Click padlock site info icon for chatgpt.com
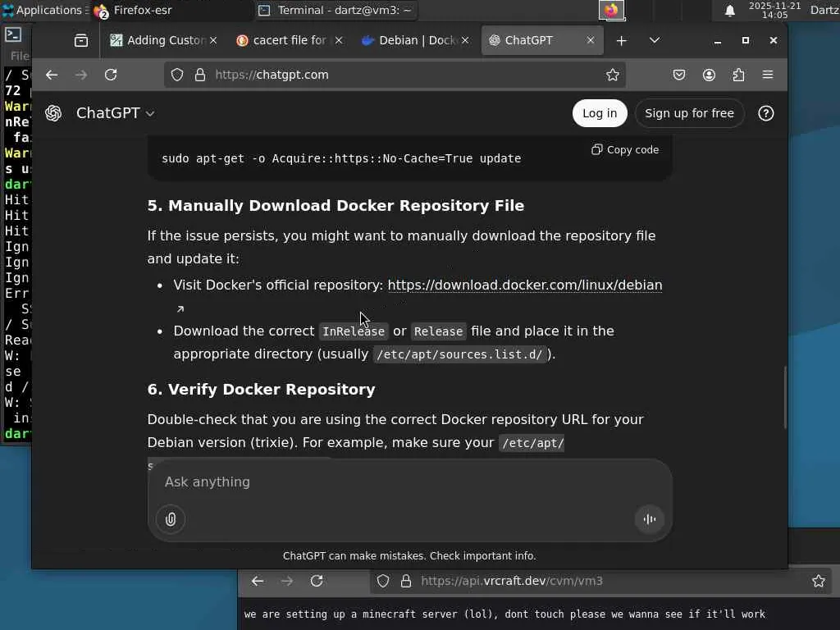Screen dimensions: 840x630 [x=200, y=75]
